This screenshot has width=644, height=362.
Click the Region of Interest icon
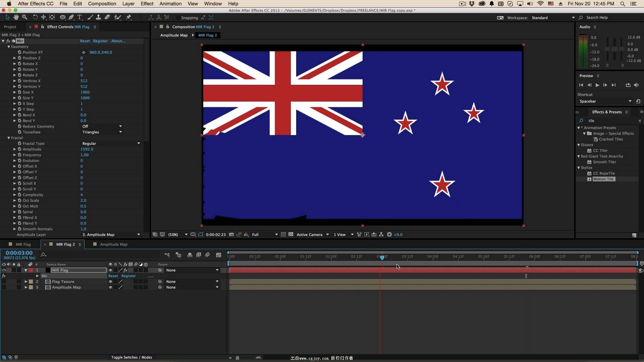click(x=283, y=235)
